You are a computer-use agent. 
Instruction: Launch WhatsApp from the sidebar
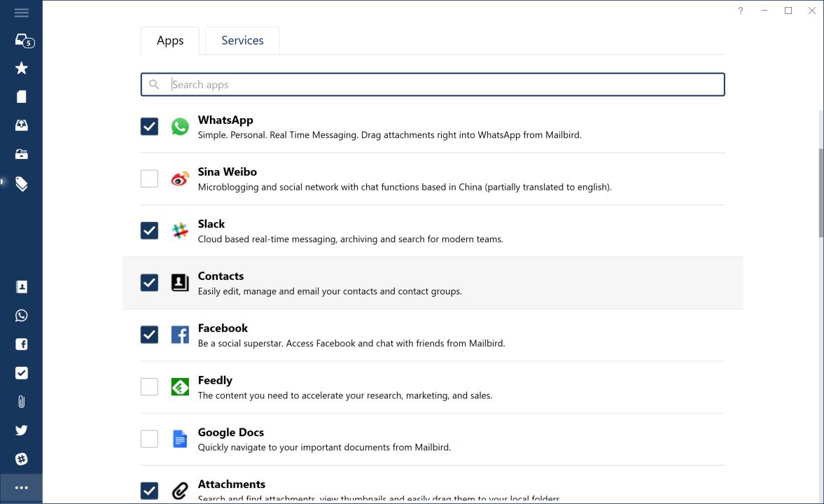point(22,315)
